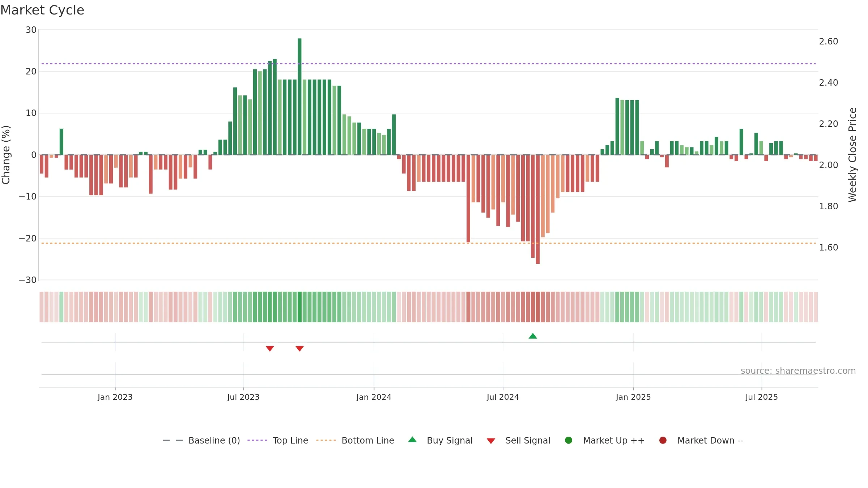Click the 'Change (%)' left axis title
The height and width of the screenshot is (488, 868).
click(6, 155)
